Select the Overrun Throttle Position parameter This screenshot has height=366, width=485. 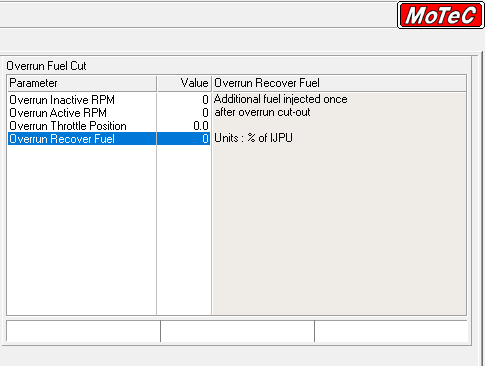click(x=68, y=126)
